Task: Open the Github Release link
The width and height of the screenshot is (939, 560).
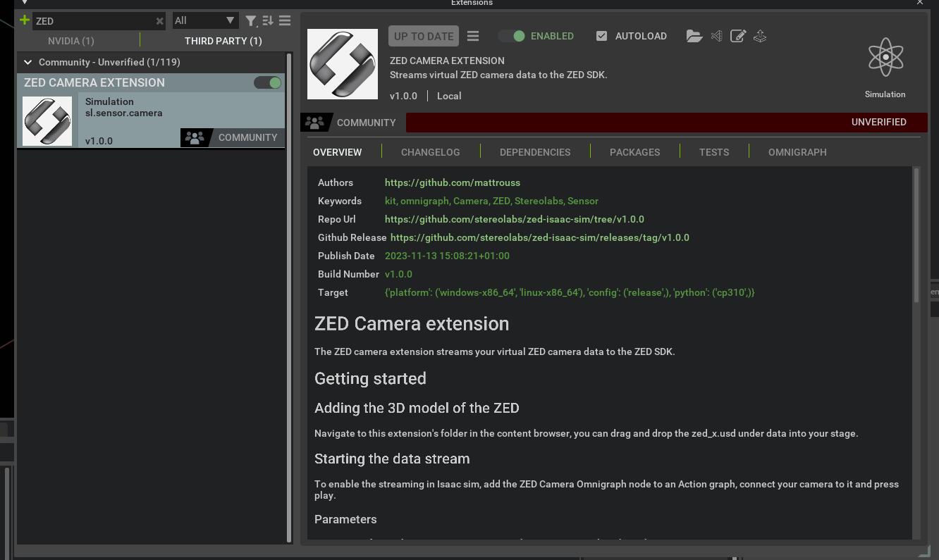Action: 540,237
